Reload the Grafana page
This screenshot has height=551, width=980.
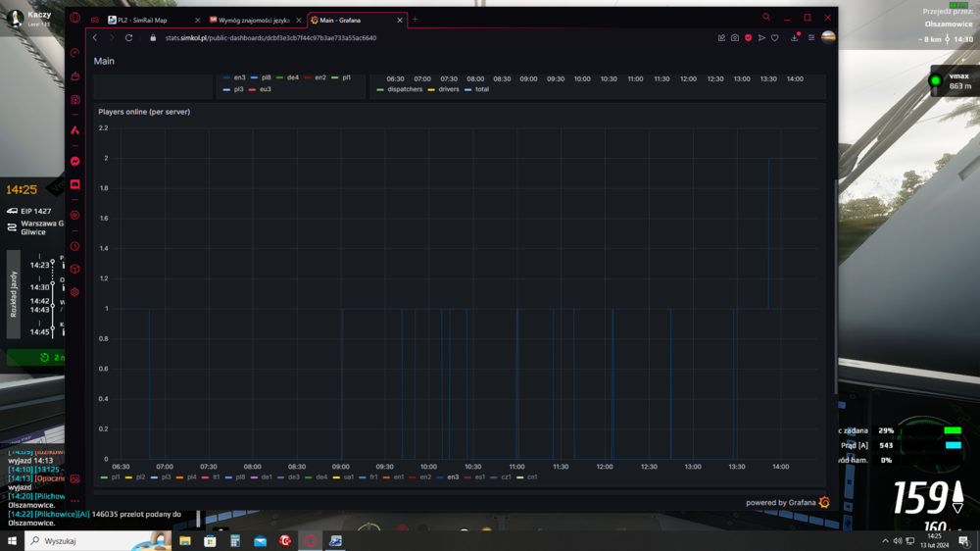[x=128, y=38]
